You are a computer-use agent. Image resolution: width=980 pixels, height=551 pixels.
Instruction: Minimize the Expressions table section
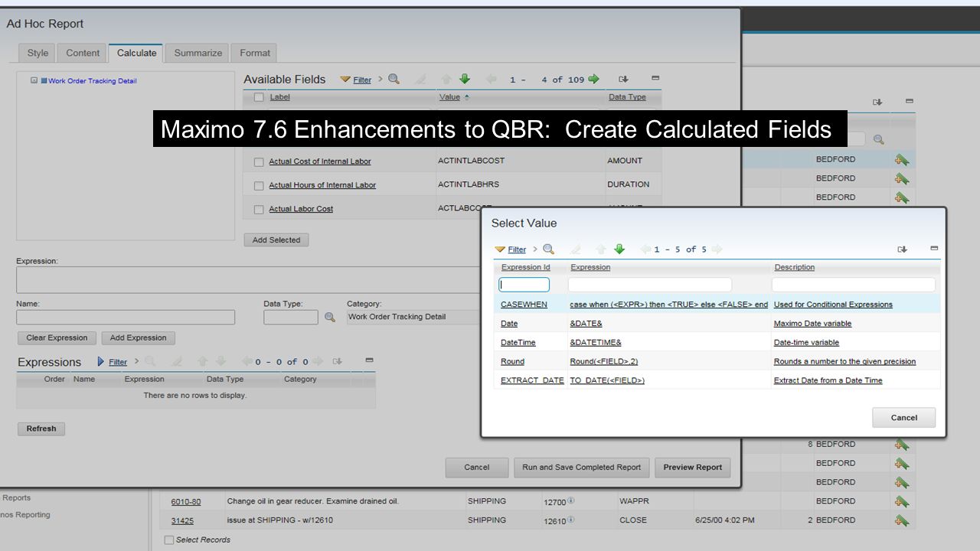click(x=369, y=360)
